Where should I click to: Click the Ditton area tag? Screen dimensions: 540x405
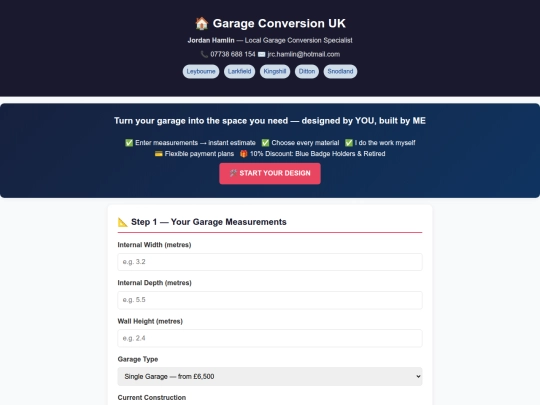[x=307, y=72]
